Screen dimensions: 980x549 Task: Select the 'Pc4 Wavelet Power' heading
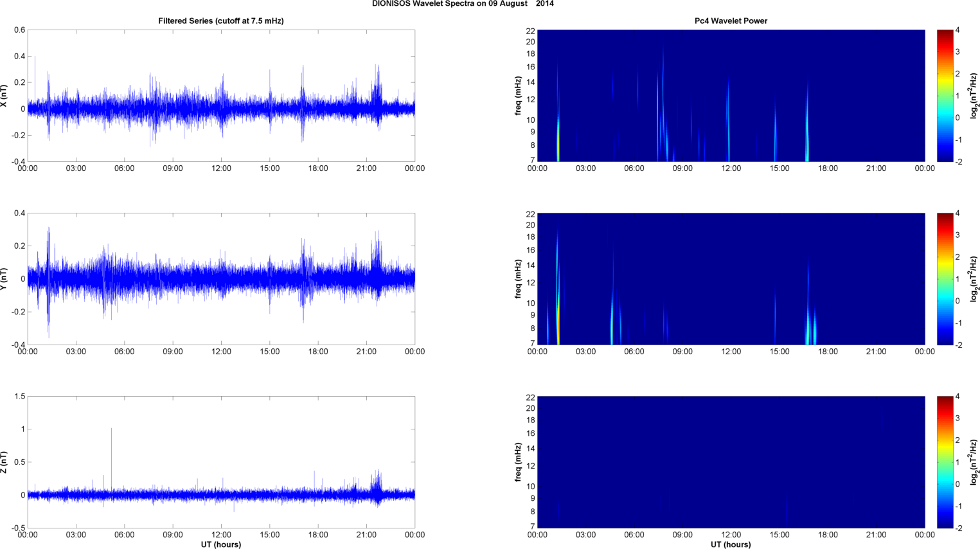[731, 21]
